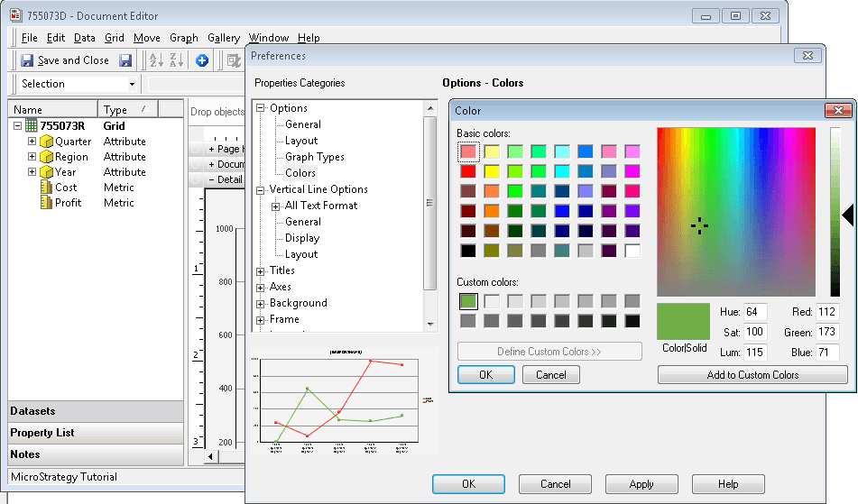Viewport: 858px width, 504px height.
Task: Collapse the Vertical Line Options tree node
Action: pyautogui.click(x=261, y=189)
